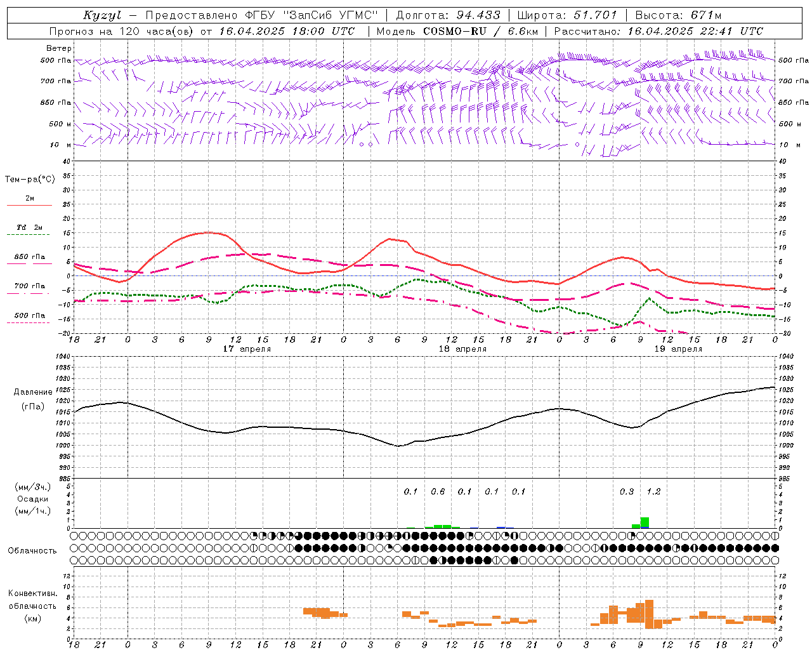Click the "985" tick on right pressure axis
812x650 pixels.
tap(785, 479)
